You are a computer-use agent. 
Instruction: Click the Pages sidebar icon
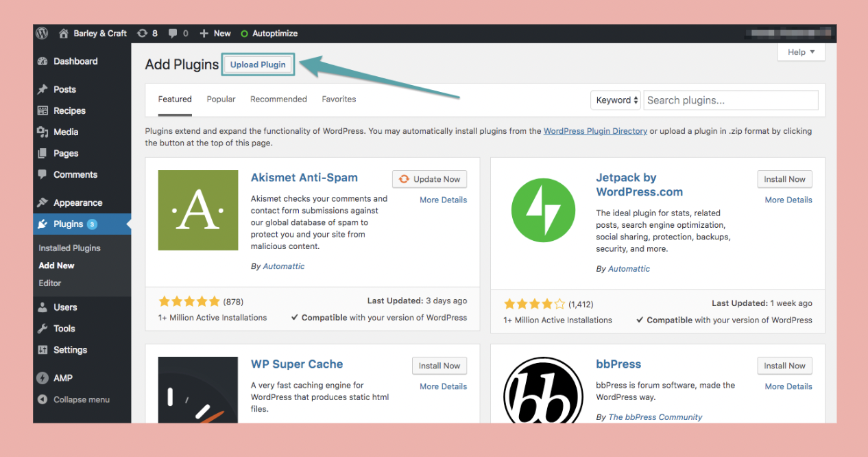pos(43,153)
